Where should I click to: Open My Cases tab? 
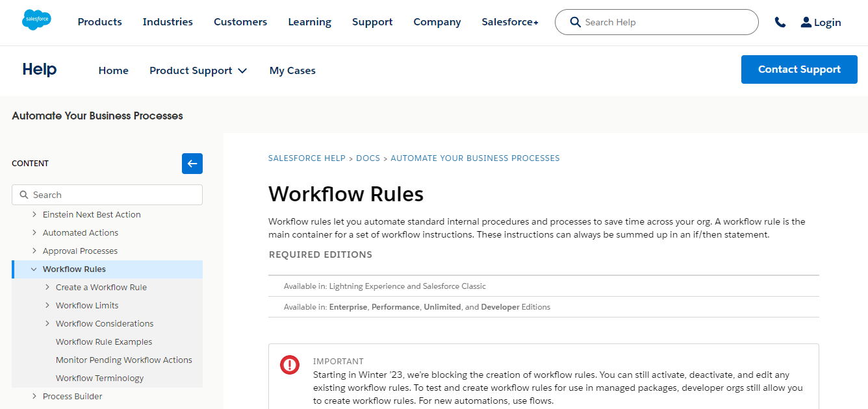point(292,71)
